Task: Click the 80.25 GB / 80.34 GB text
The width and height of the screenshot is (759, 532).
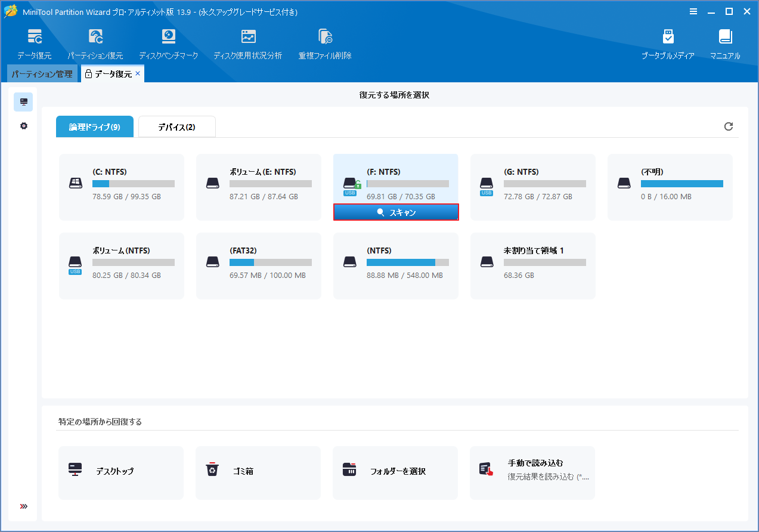Action: pyautogui.click(x=126, y=276)
